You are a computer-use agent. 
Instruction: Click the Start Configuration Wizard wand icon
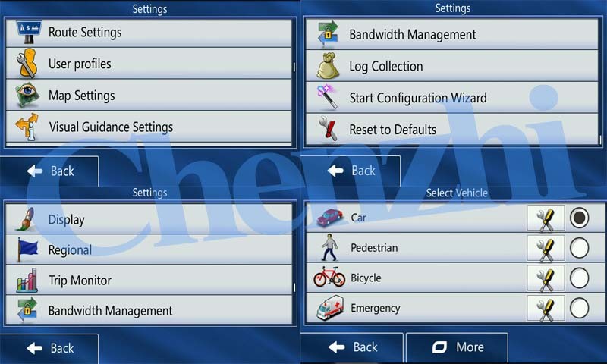(330, 98)
